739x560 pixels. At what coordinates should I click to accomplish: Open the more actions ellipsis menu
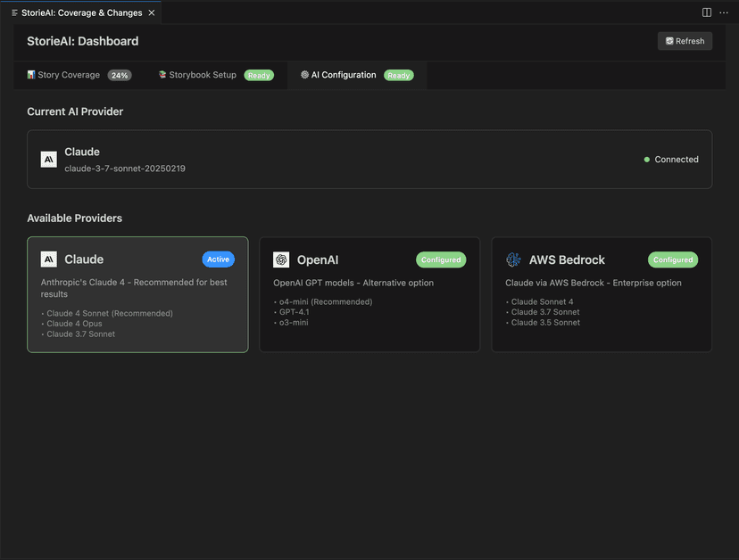point(724,12)
